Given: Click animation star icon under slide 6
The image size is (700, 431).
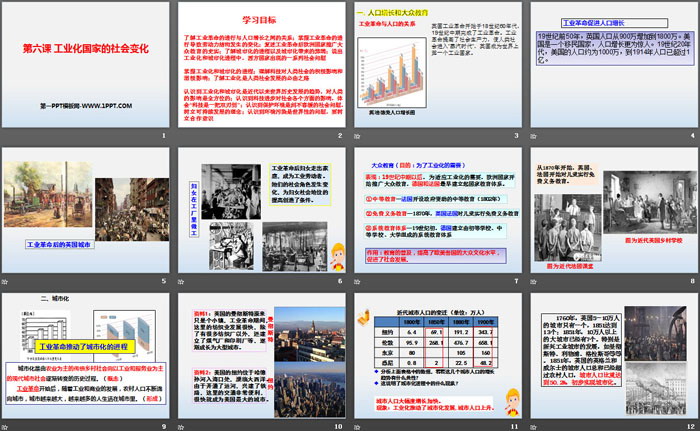Looking at the screenshot, I should [181, 282].
